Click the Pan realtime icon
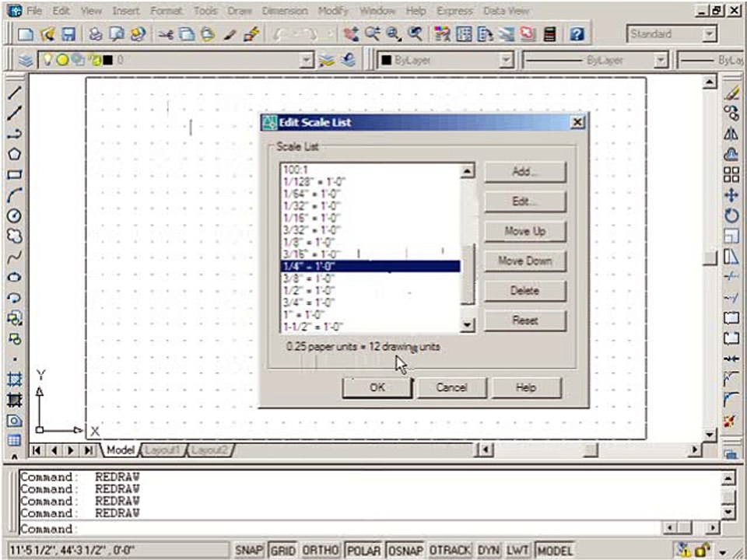 [351, 33]
